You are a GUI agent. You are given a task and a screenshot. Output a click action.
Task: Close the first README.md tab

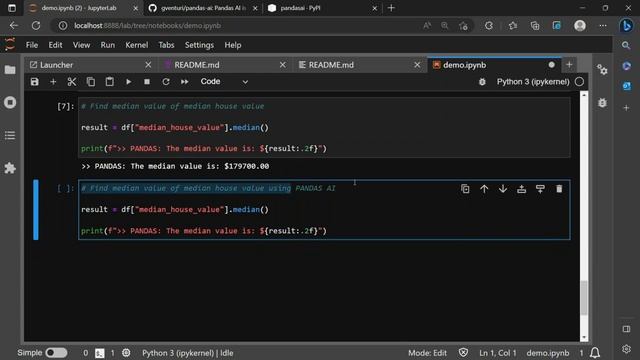pyautogui.click(x=282, y=65)
